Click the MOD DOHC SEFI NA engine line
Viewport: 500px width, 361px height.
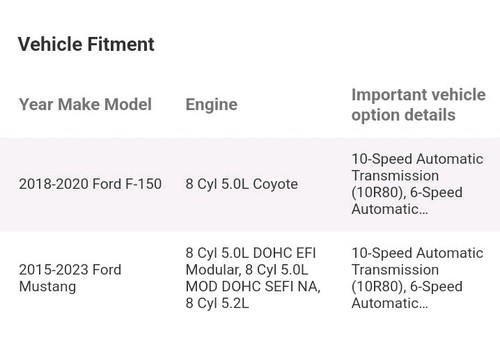(253, 287)
